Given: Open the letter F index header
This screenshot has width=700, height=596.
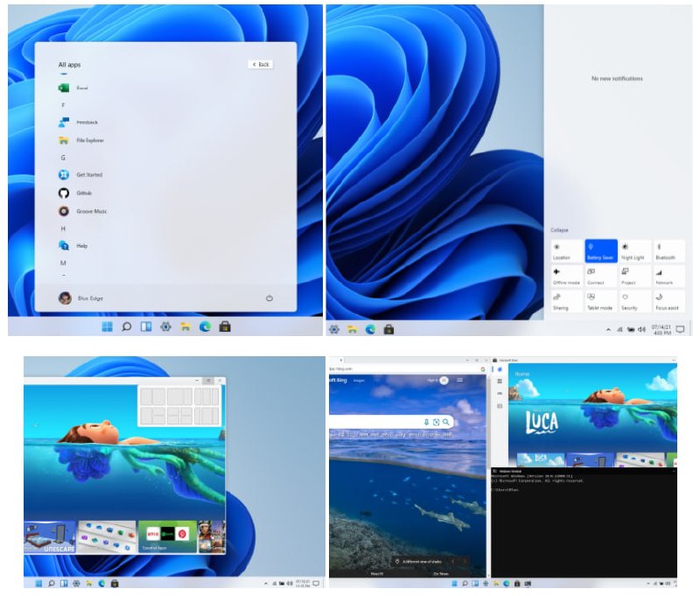Looking at the screenshot, I should [x=63, y=105].
